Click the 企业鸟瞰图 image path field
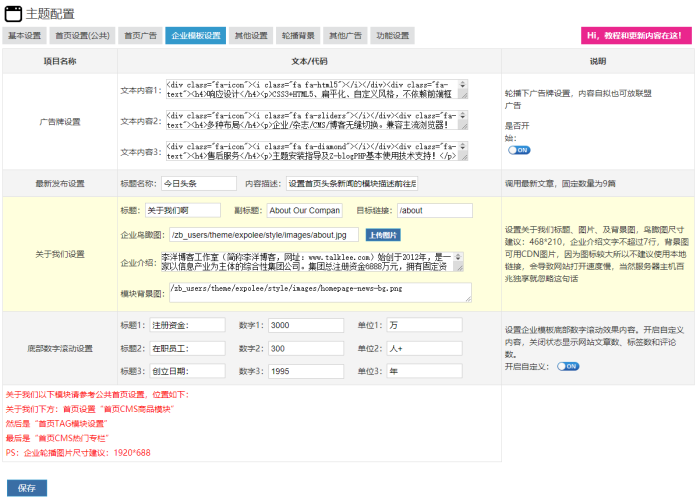700x500 pixels. click(x=258, y=235)
